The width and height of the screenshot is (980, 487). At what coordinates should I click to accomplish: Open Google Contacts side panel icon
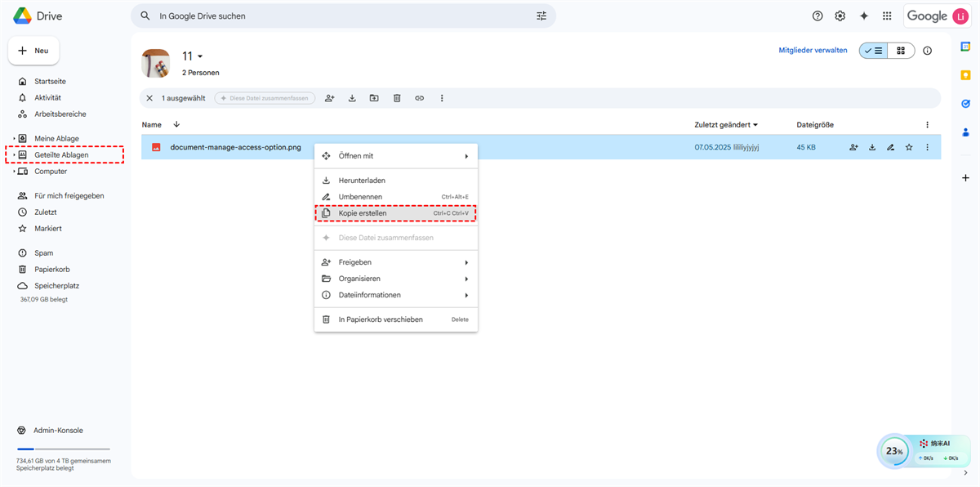coord(965,132)
